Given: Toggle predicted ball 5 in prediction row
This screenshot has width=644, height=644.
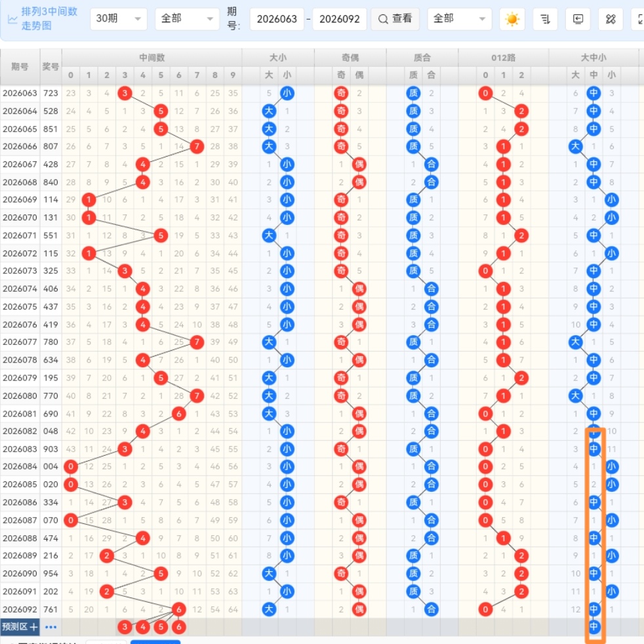Looking at the screenshot, I should click(x=161, y=627).
